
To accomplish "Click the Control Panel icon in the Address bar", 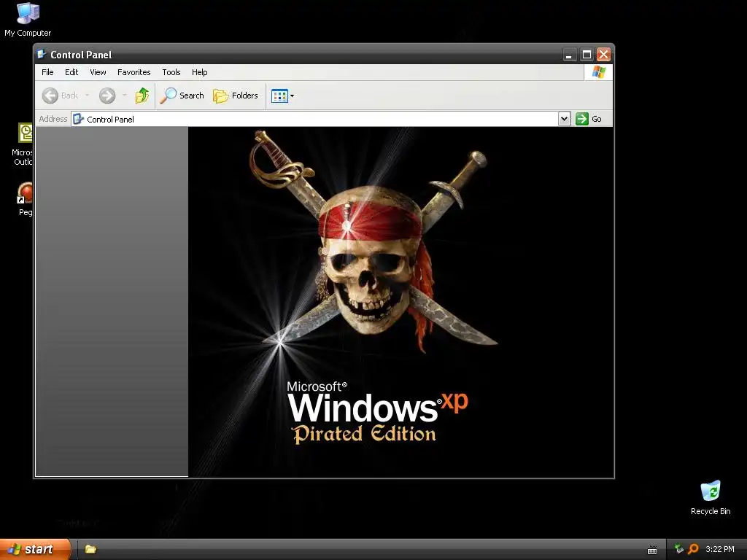I will pyautogui.click(x=79, y=119).
